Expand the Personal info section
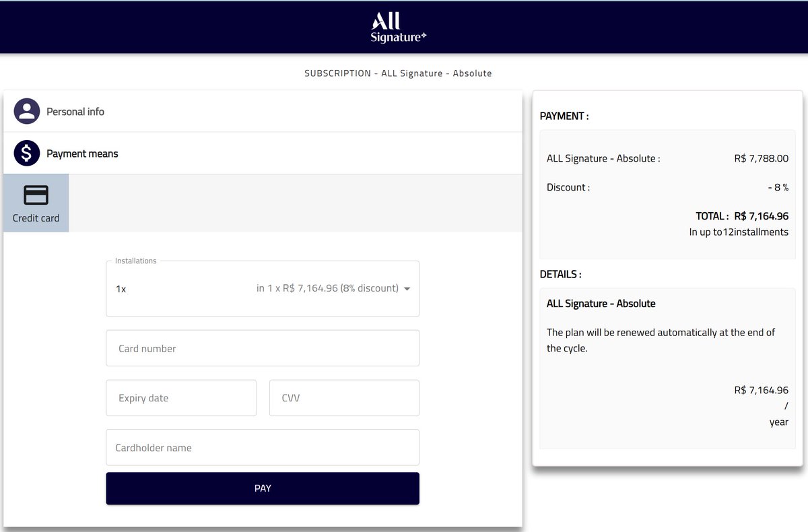 click(263, 111)
